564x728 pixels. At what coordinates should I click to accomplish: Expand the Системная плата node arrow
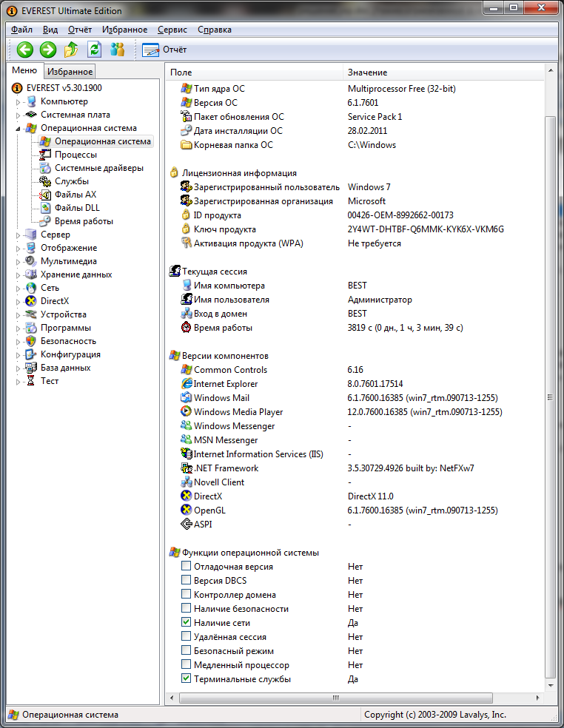pyautogui.click(x=18, y=115)
